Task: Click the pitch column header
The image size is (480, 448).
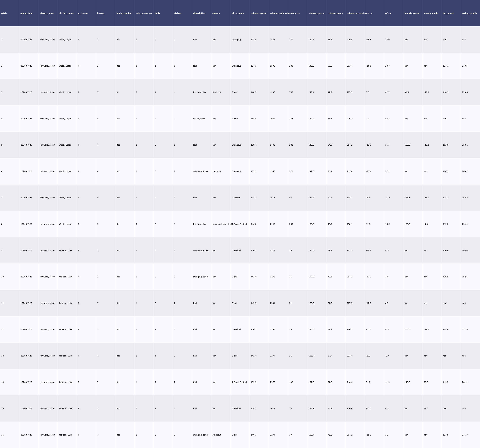Action: click(x=4, y=13)
